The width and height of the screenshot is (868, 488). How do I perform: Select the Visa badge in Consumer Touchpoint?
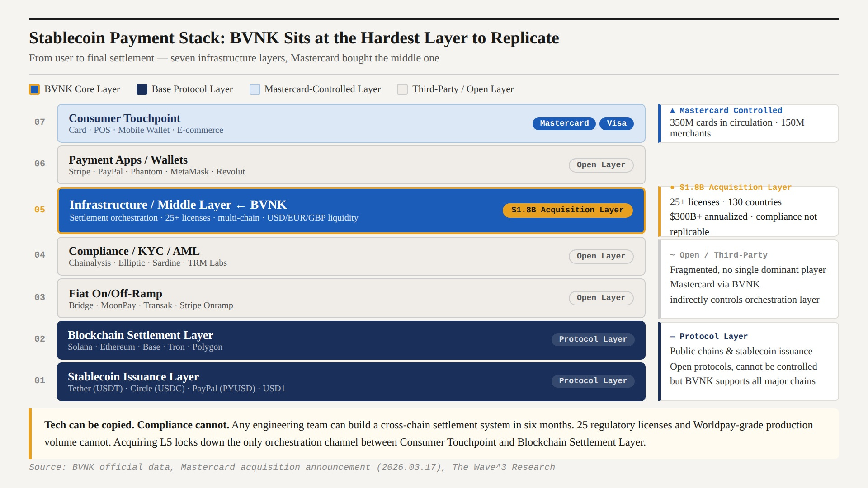click(x=617, y=123)
